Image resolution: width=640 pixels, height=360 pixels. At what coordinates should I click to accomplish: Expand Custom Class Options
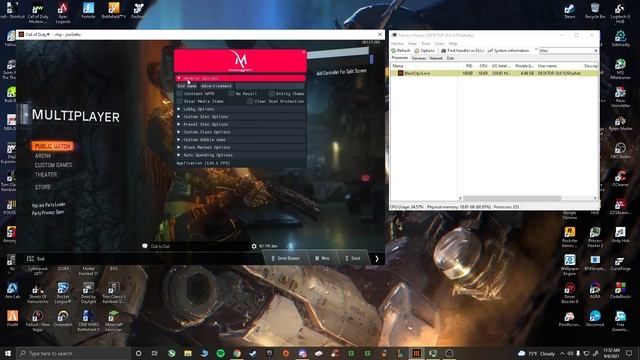[x=240, y=132]
